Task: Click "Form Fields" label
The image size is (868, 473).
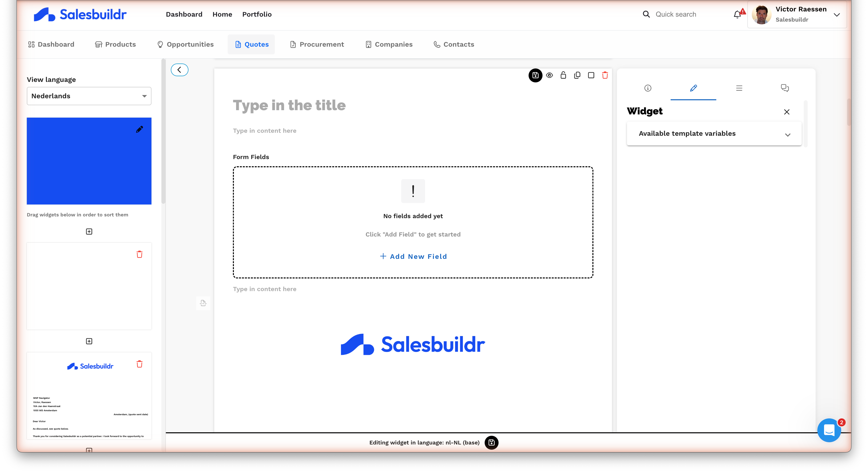Action: click(251, 157)
